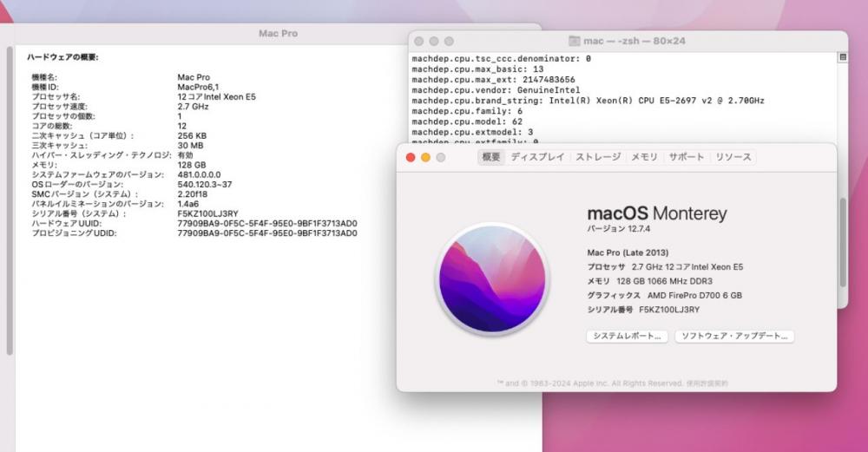Screen dimensions: 868x452
Task: Click the system report left scrollbar
Action: coord(10,200)
